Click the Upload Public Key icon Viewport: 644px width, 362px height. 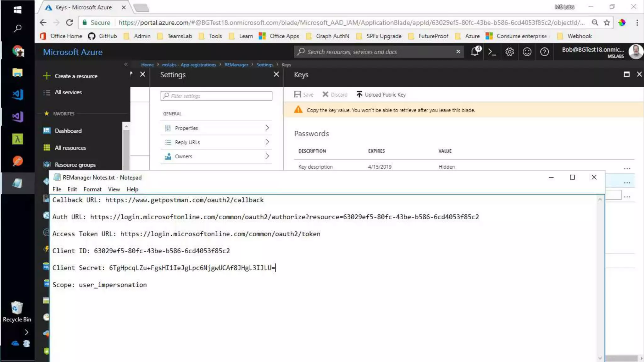[x=359, y=95]
